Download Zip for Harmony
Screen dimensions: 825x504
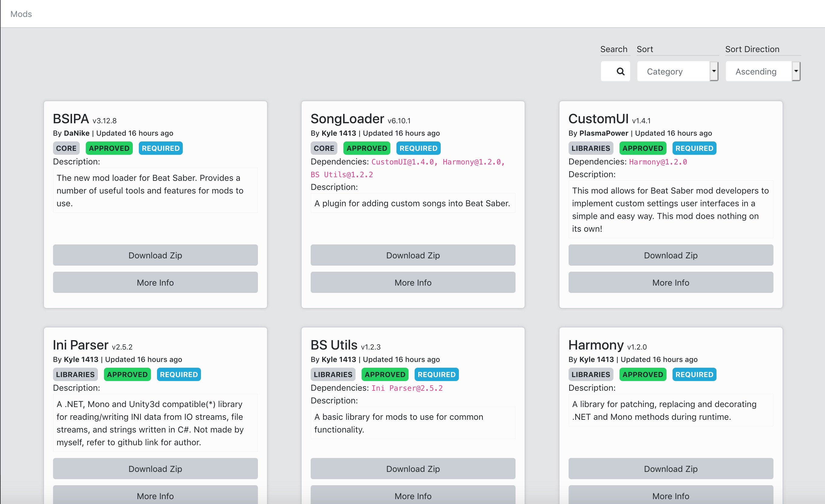(671, 469)
